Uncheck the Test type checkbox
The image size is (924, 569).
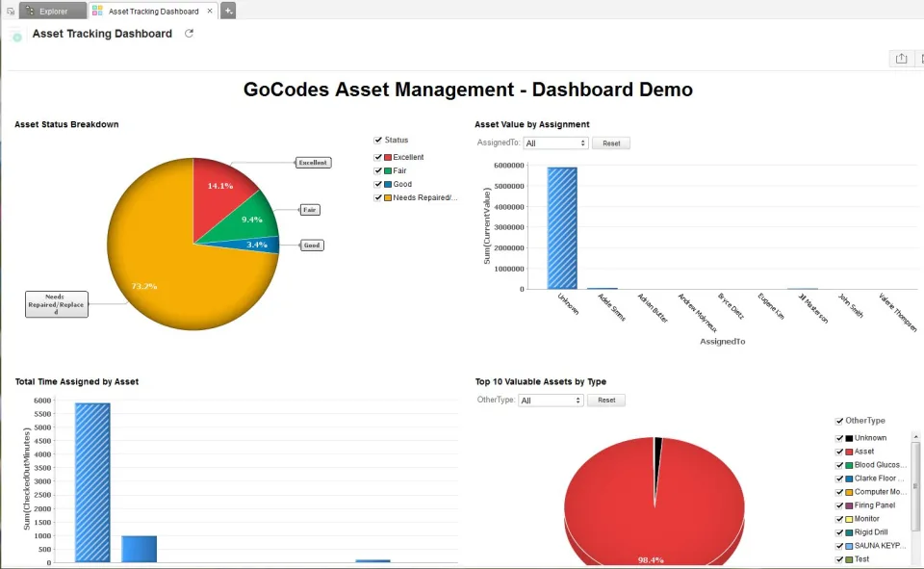(x=839, y=560)
